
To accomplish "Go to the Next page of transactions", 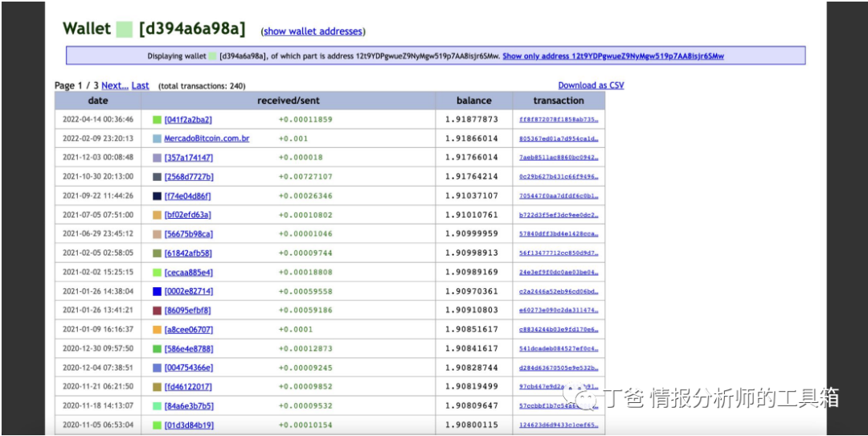I will point(115,85).
